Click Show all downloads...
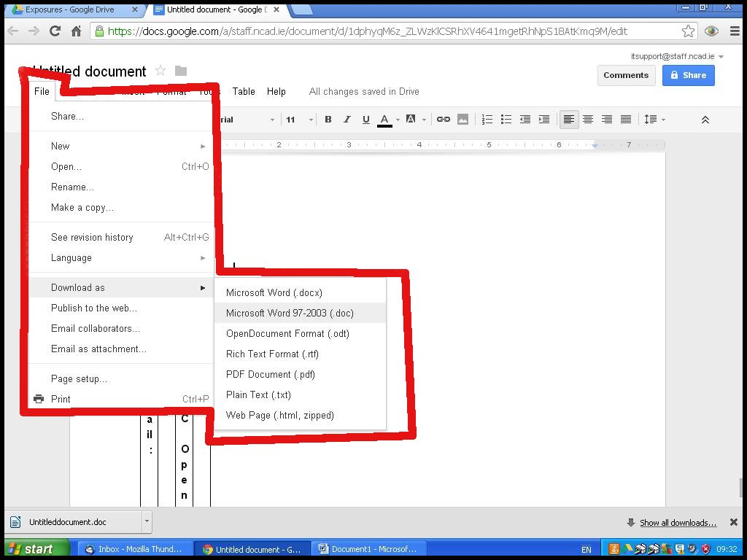Screen dimensions: 747x560 pyautogui.click(x=678, y=523)
